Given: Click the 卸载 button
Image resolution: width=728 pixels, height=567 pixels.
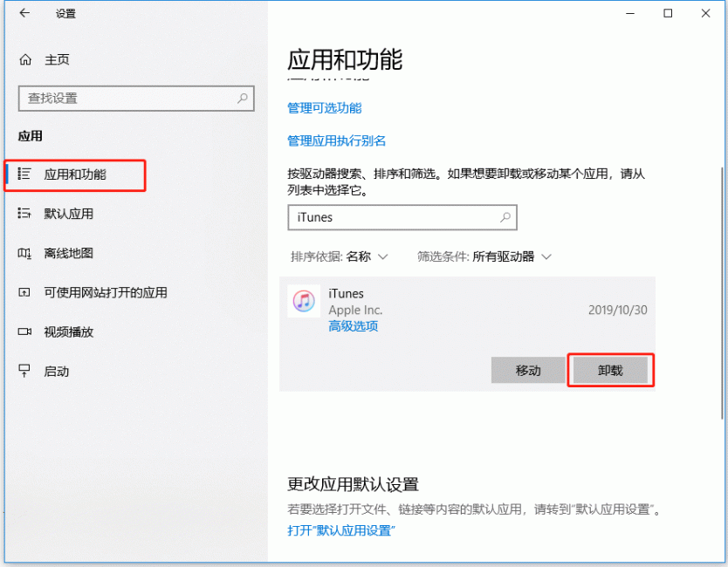Looking at the screenshot, I should 610,370.
